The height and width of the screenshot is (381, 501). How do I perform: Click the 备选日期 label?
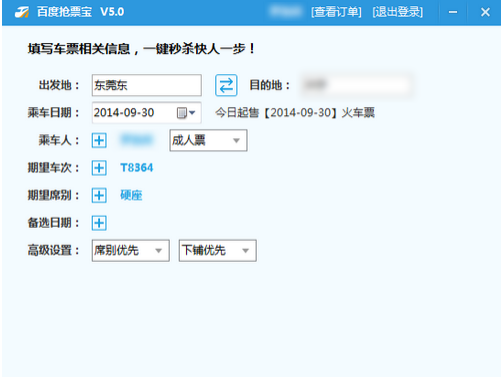tap(53, 223)
